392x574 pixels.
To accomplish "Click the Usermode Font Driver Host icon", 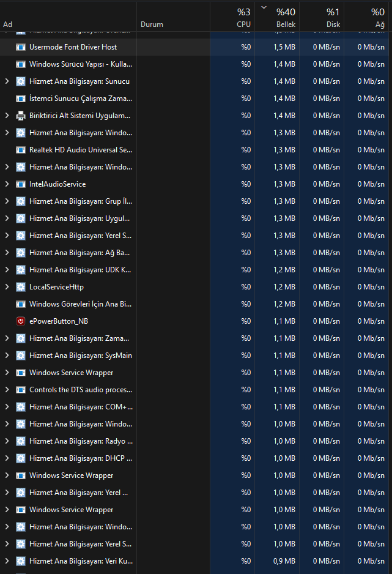I will 21,47.
